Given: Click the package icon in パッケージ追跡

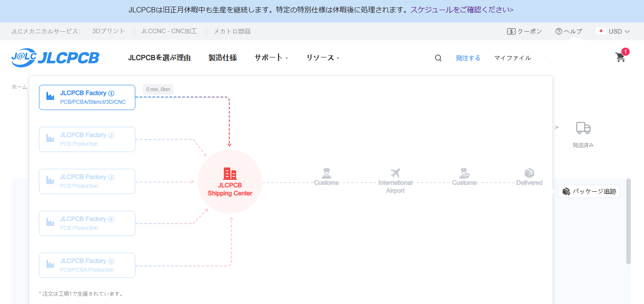Looking at the screenshot, I should tap(566, 191).
